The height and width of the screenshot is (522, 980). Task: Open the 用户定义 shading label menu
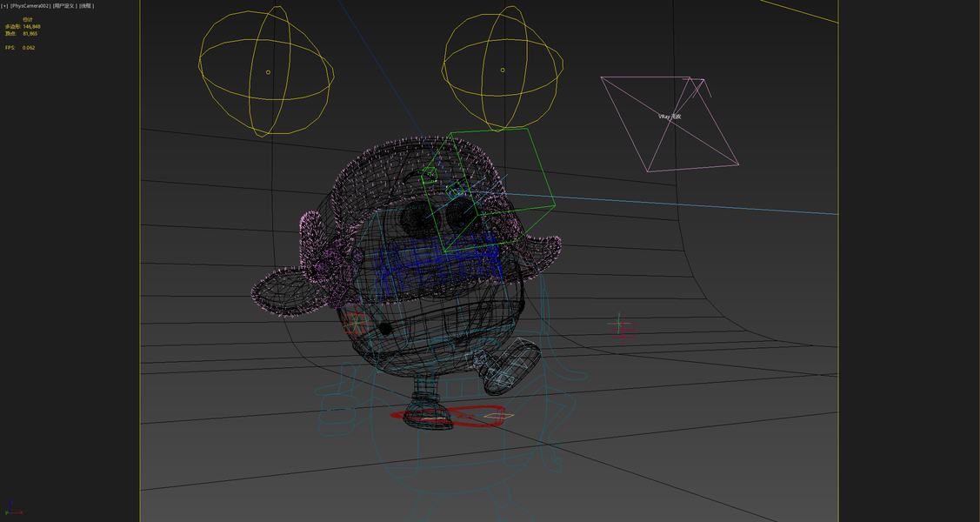(x=64, y=5)
